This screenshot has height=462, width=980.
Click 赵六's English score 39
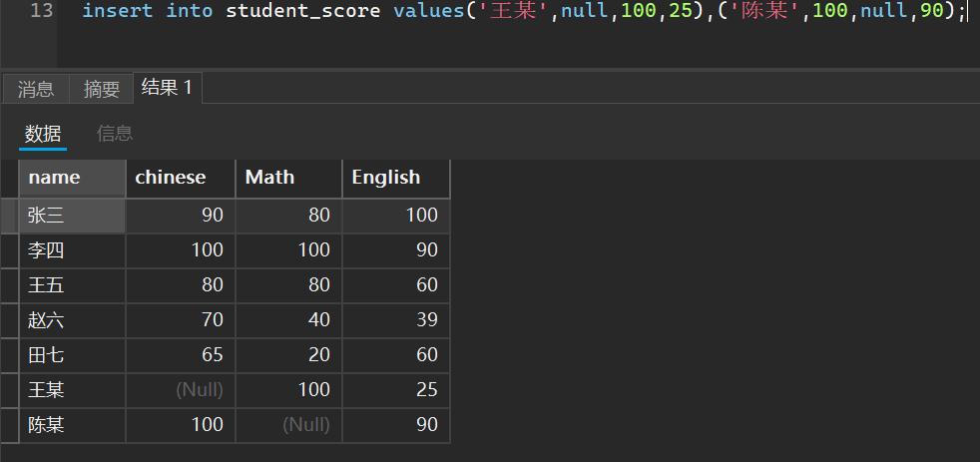pos(396,320)
